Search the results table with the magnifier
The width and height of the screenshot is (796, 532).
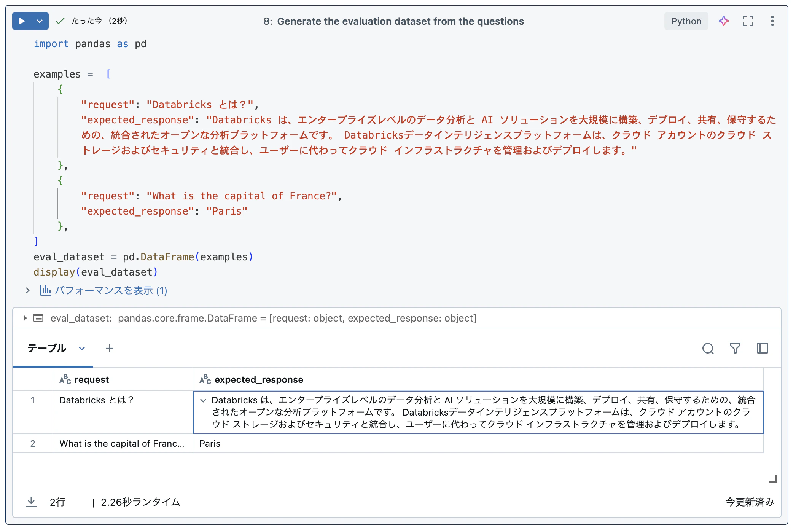click(x=708, y=348)
